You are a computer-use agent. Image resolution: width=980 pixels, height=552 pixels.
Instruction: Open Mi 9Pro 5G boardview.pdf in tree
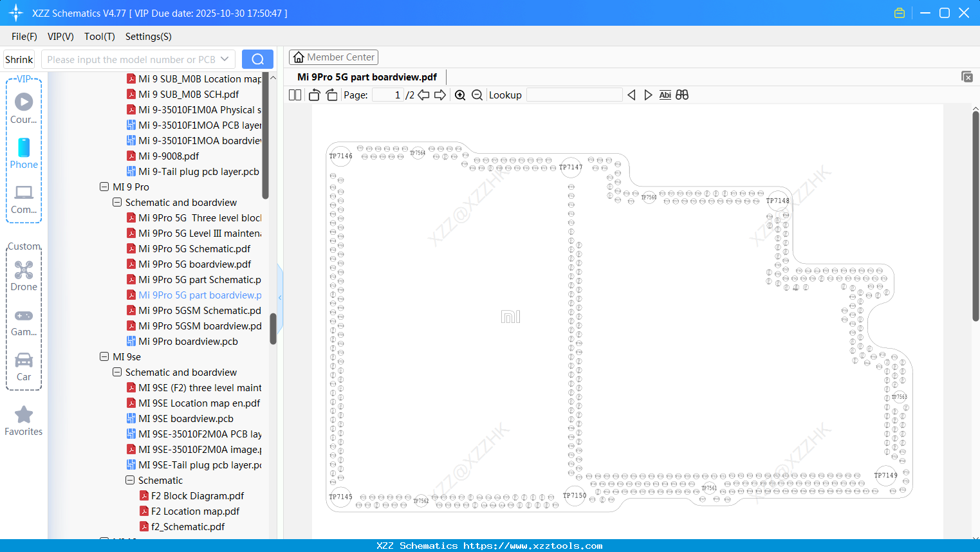pos(195,264)
